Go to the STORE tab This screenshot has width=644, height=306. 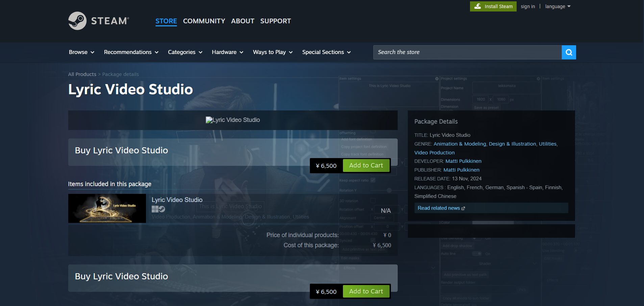coord(166,21)
